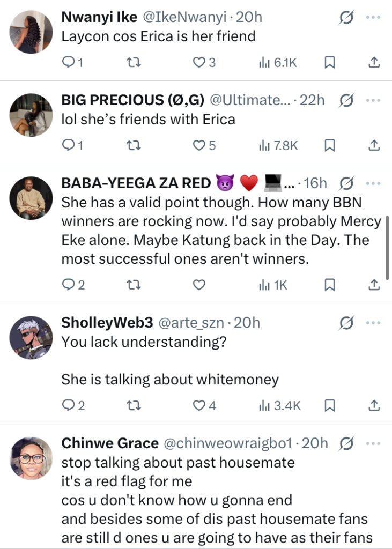Open Grok icon on Chinwe Grace's tweet
This screenshot has height=549, width=392.
(346, 444)
